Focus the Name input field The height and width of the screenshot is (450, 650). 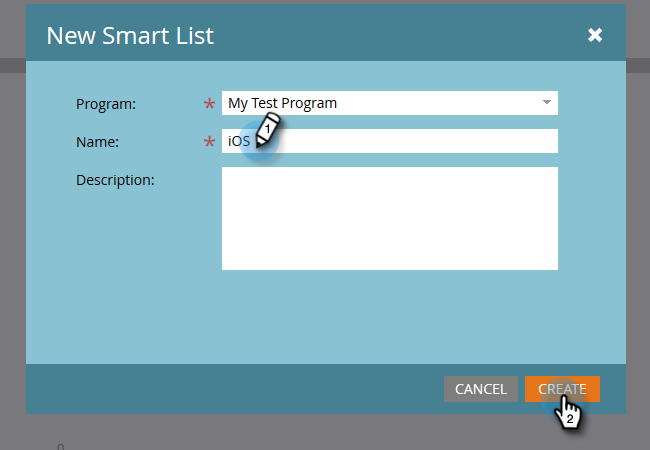[390, 141]
